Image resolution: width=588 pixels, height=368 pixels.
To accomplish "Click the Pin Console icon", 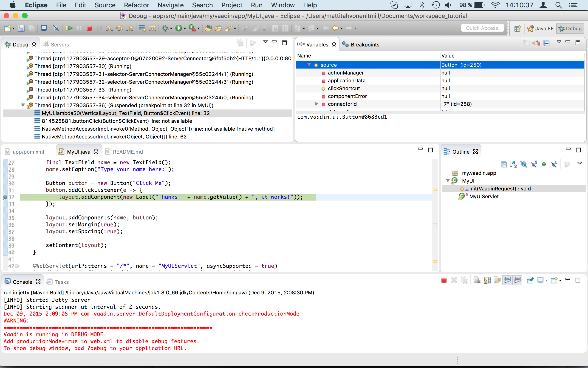I will coord(530,280).
